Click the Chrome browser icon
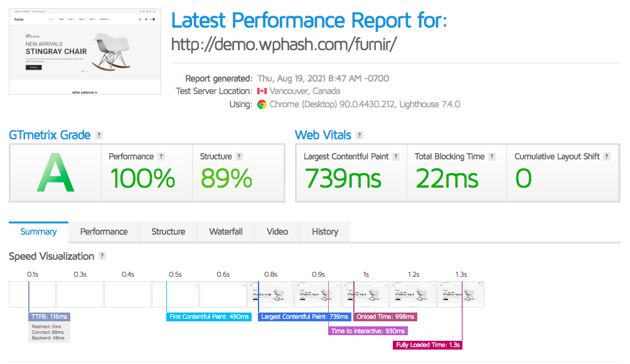 coord(262,104)
